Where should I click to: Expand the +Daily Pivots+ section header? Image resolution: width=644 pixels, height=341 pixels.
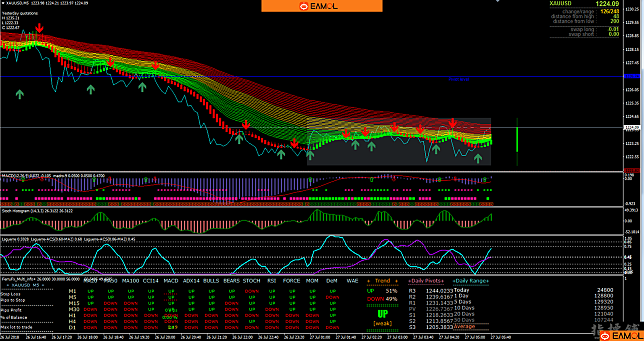(x=426, y=281)
